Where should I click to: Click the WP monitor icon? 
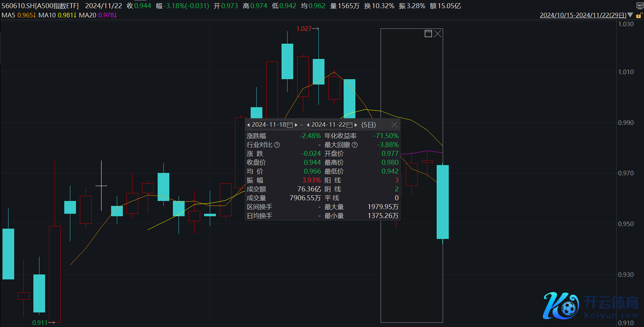click(640, 6)
